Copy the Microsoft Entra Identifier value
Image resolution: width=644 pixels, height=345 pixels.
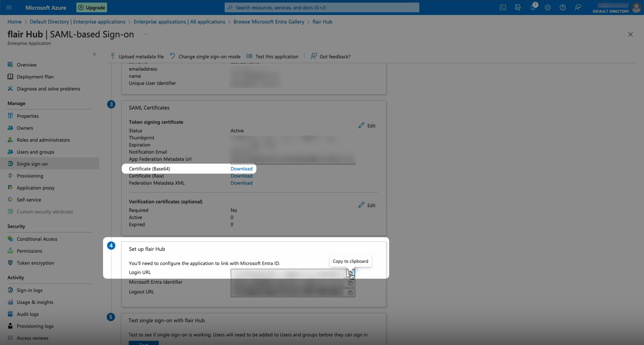click(350, 283)
